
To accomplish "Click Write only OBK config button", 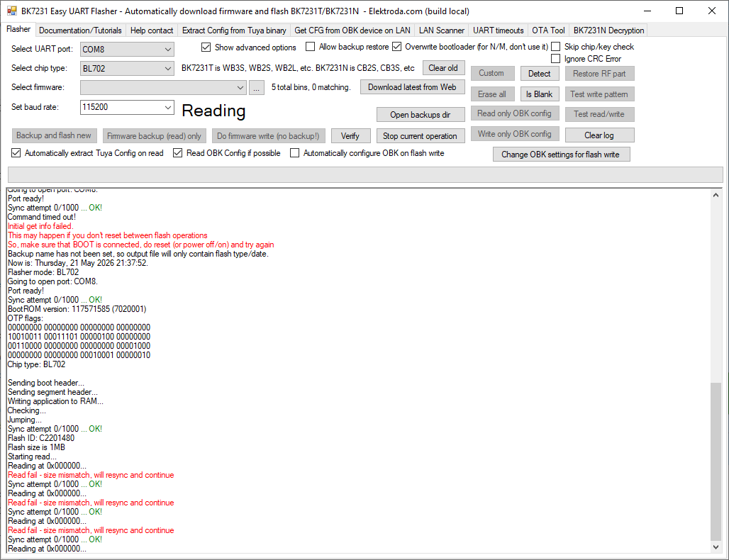I will [x=514, y=134].
